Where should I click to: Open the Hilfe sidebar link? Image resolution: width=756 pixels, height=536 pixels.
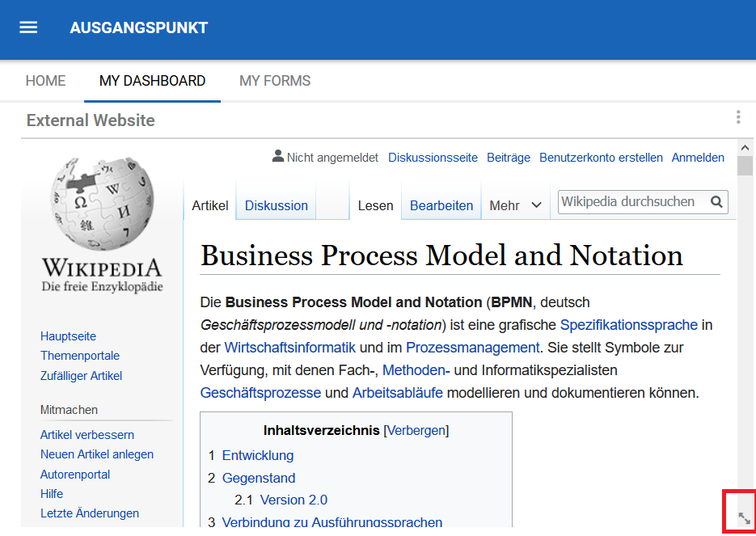52,494
